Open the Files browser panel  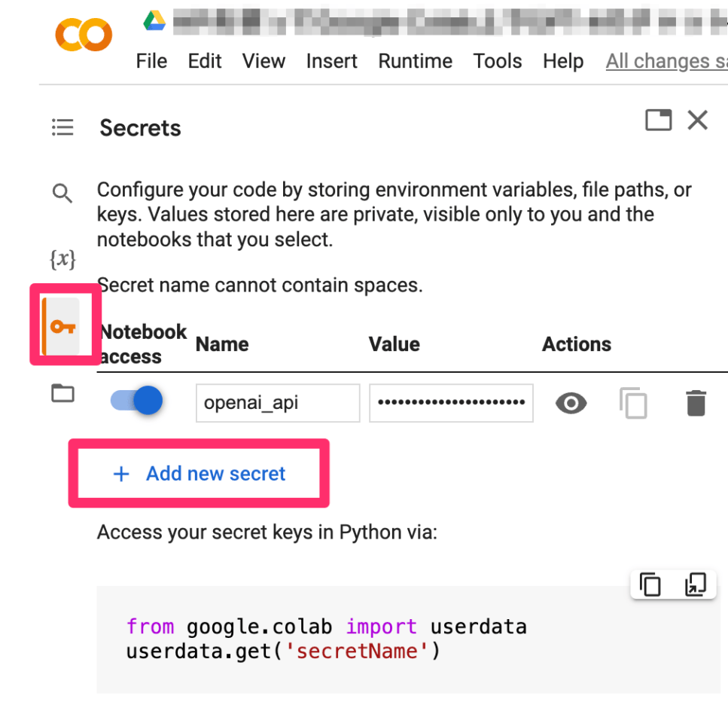click(62, 393)
